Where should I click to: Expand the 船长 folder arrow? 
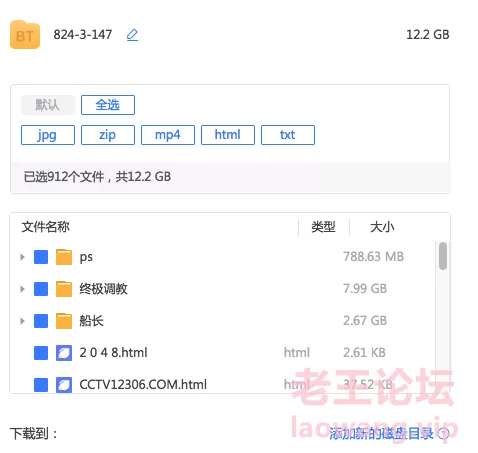tap(22, 321)
